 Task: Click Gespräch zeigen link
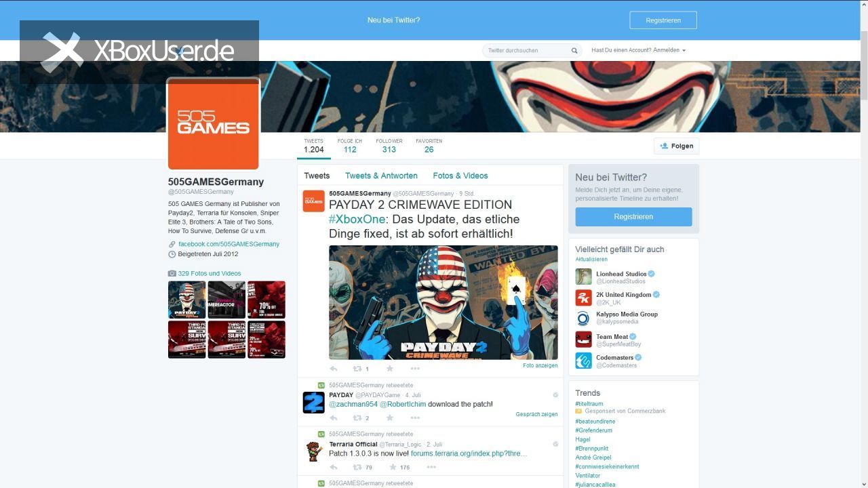click(536, 414)
